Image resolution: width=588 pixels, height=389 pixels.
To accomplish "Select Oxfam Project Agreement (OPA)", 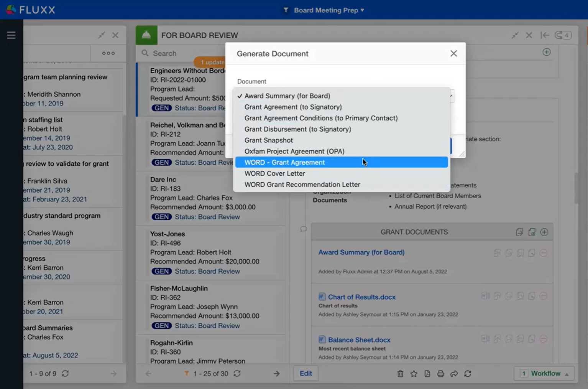I will tap(342, 152).
